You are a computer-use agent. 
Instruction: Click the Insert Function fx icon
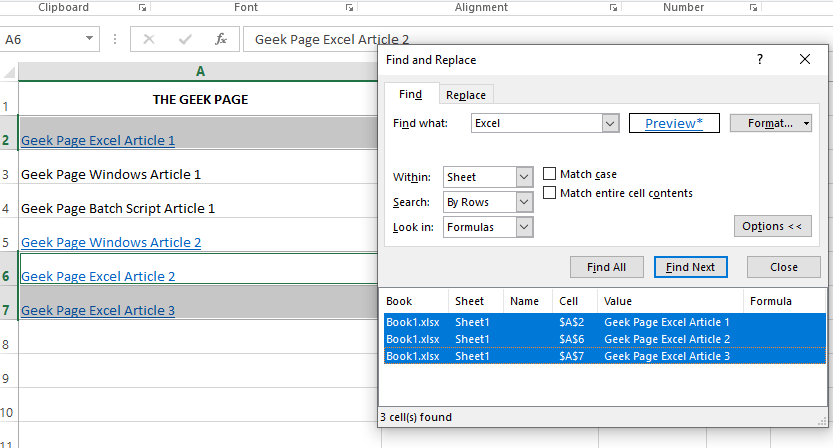221,40
